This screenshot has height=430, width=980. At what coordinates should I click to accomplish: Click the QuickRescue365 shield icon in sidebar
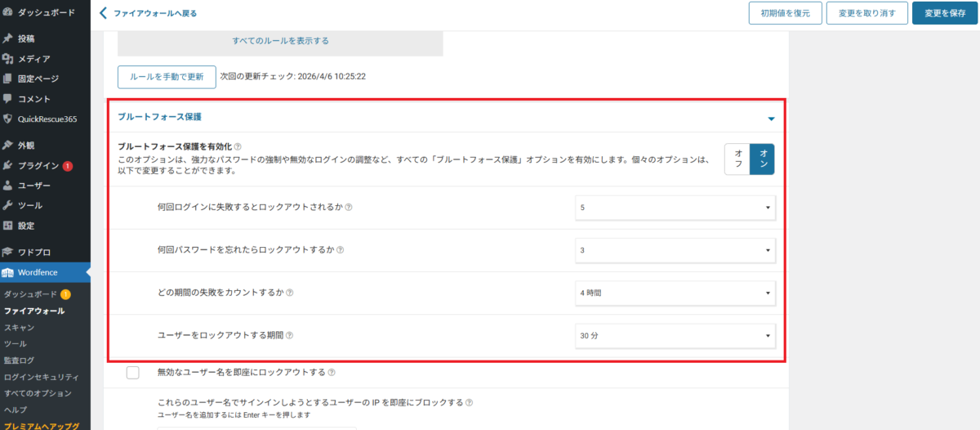(7, 119)
